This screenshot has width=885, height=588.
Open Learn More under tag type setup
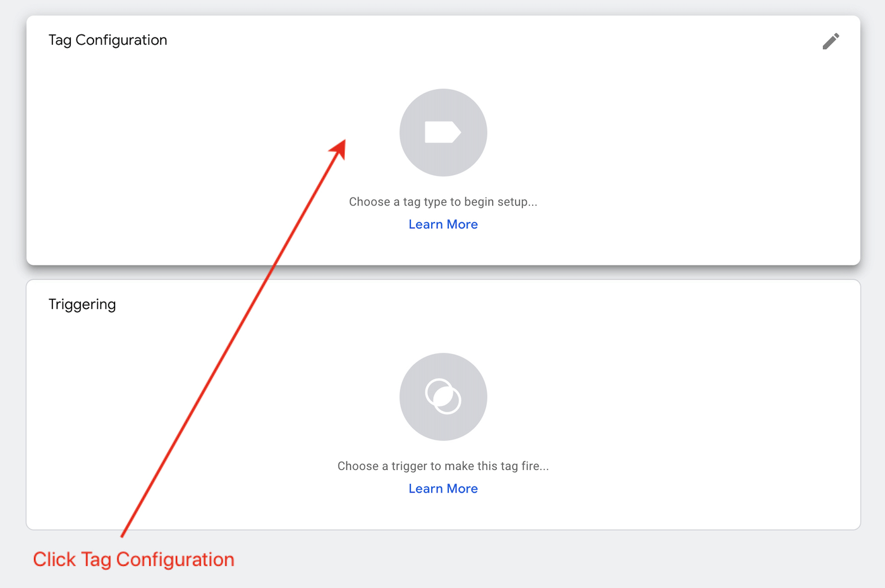pyautogui.click(x=443, y=224)
